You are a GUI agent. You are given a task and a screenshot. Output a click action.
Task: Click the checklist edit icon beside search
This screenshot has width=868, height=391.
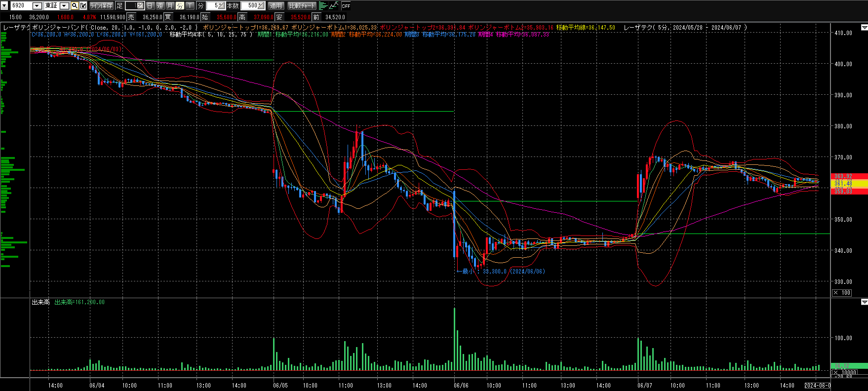(83, 6)
